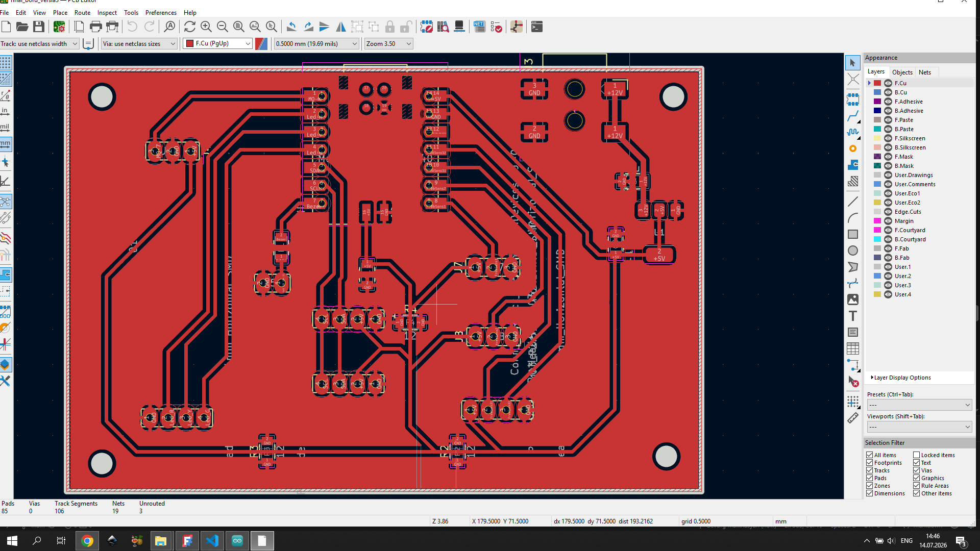This screenshot has height=551, width=980.
Task: Open the Via size dropdown
Action: pos(139,44)
